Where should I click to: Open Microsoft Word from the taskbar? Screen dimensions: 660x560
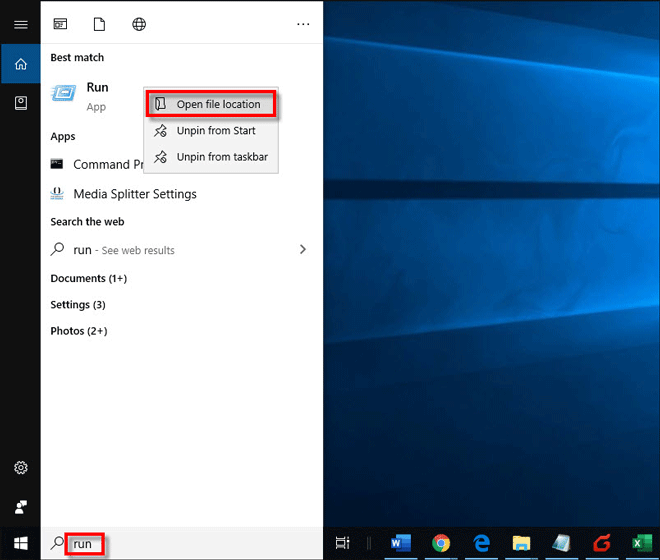tap(400, 543)
